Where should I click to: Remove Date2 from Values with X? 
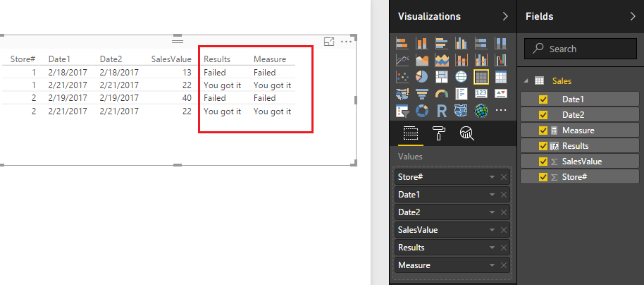pos(504,212)
